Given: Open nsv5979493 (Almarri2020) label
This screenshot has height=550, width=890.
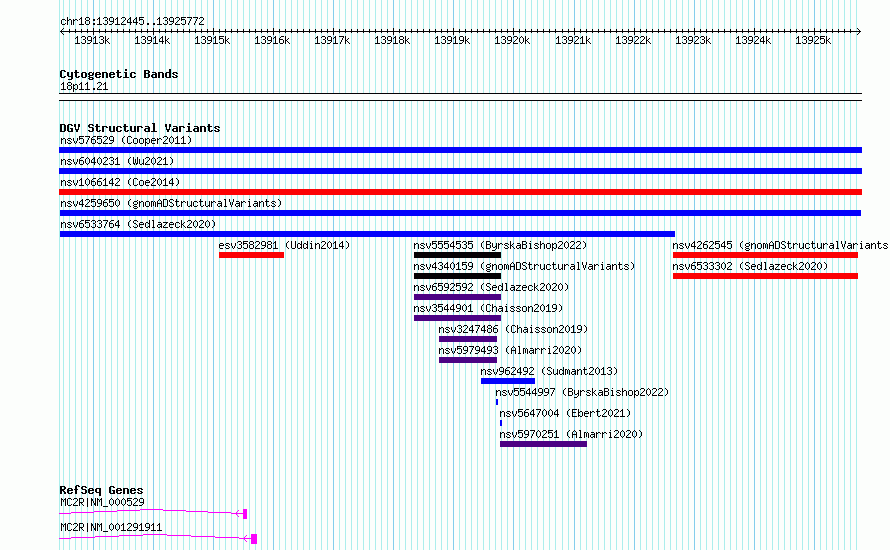Looking at the screenshot, I should pyautogui.click(x=510, y=350).
